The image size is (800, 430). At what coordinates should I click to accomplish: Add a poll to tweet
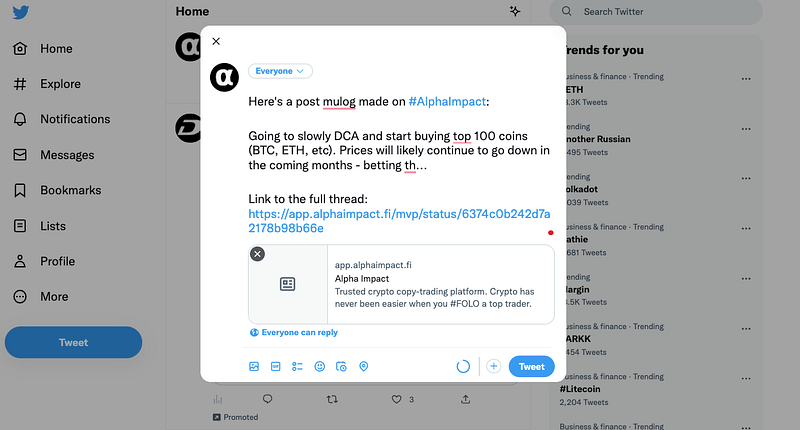(297, 367)
